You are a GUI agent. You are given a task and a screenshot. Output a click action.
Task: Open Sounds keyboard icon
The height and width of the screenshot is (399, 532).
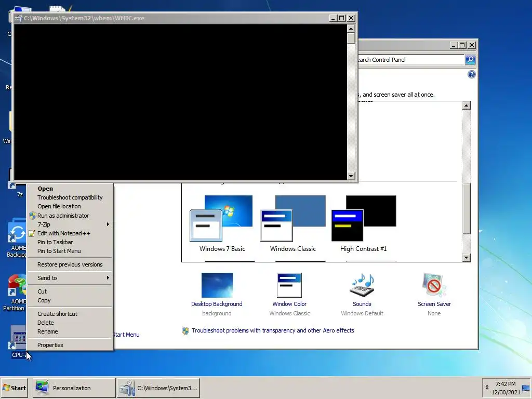[362, 285]
